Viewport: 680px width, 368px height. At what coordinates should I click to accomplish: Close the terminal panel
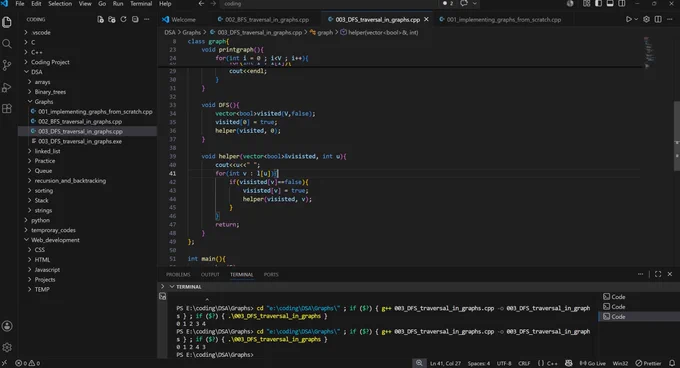670,274
